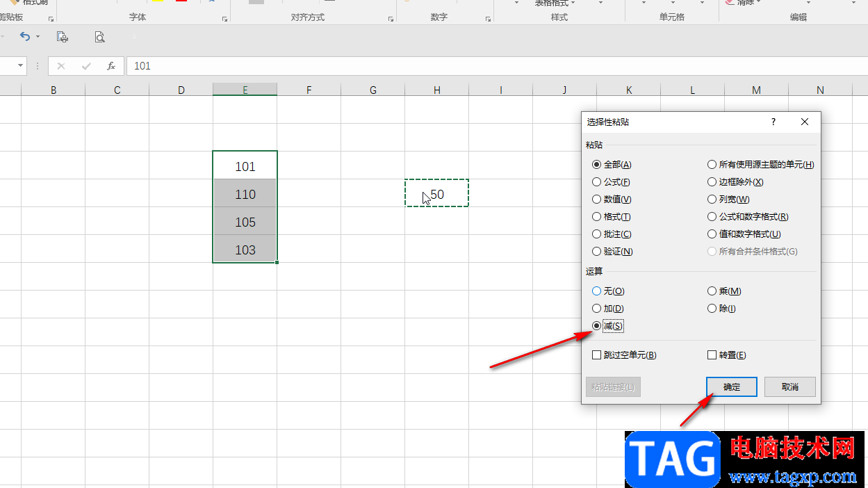Screen dimensions: 868x488
Task: Select column C header
Action: click(117, 90)
